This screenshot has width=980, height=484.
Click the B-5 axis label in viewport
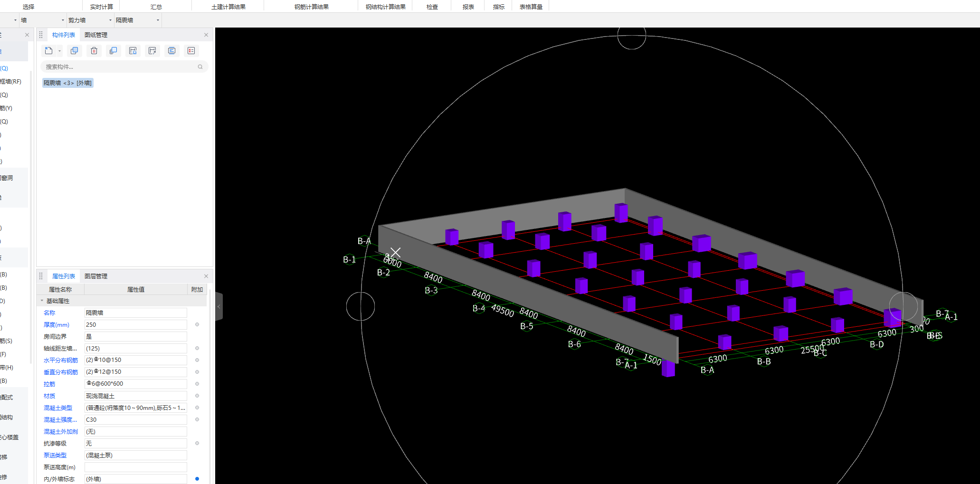(x=527, y=326)
